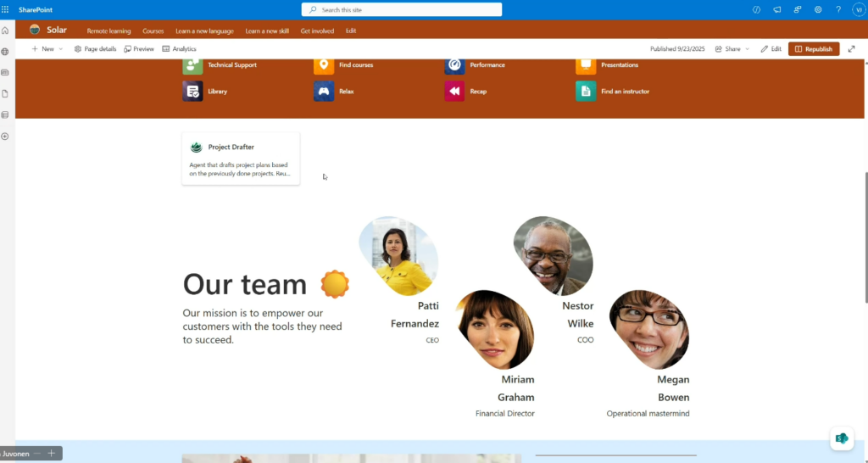Screen dimensions: 868x463
Task: Click the Analytics toolbar button
Action: click(179, 49)
